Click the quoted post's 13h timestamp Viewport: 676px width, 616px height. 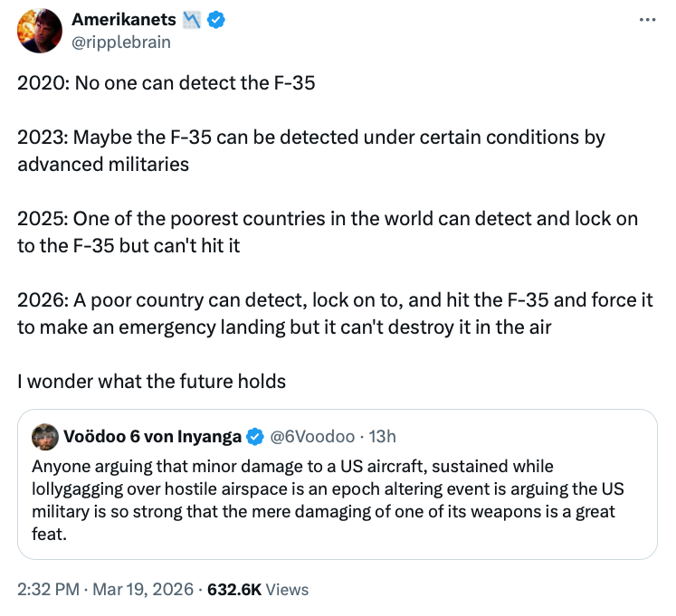point(385,437)
